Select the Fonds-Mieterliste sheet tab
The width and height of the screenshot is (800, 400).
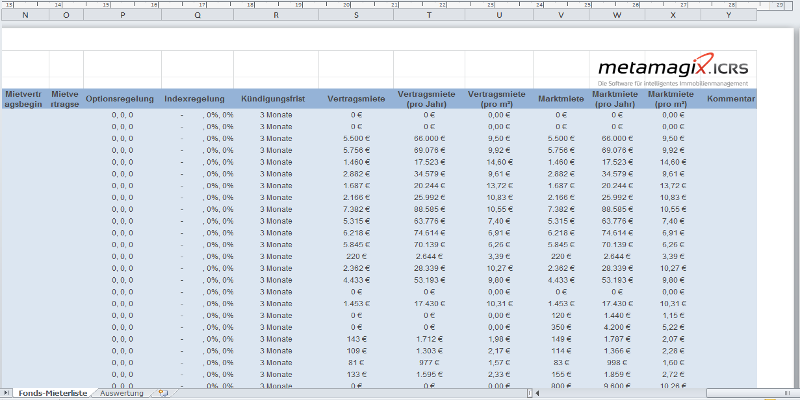pos(54,393)
